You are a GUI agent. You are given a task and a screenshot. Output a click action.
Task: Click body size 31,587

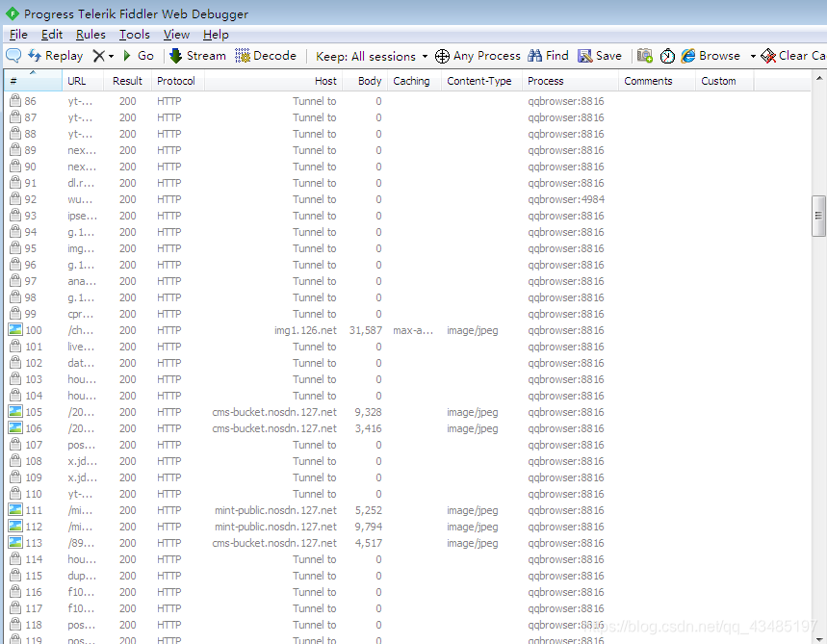[x=366, y=330]
